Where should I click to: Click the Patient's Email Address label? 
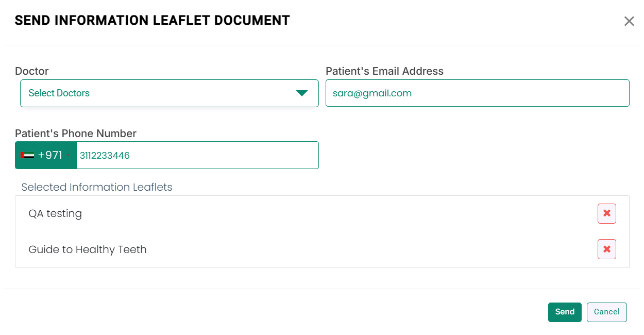(x=384, y=71)
